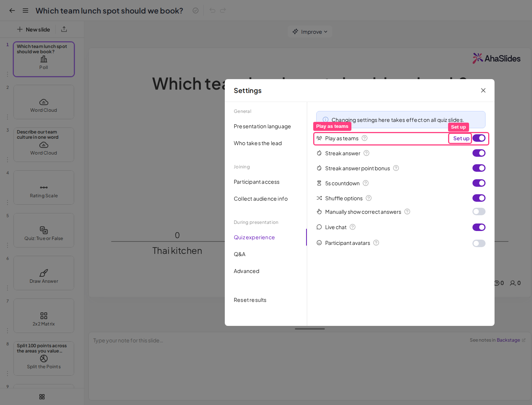Viewport: 532px width, 405px height.
Task: Click the slide notes input field
Action: (309, 366)
